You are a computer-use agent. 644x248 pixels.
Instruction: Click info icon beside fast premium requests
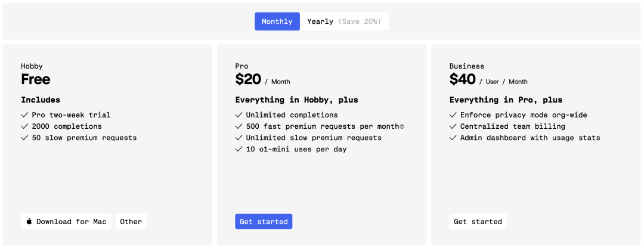pyautogui.click(x=402, y=126)
